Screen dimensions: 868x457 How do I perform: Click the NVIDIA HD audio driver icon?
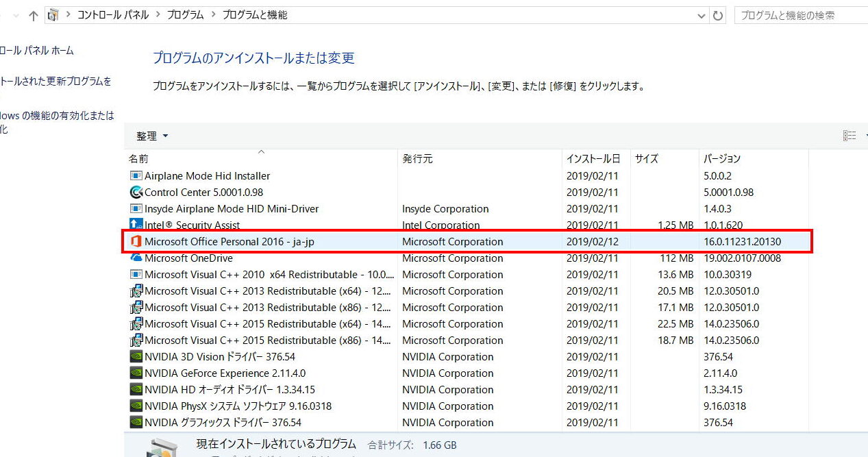pos(136,390)
